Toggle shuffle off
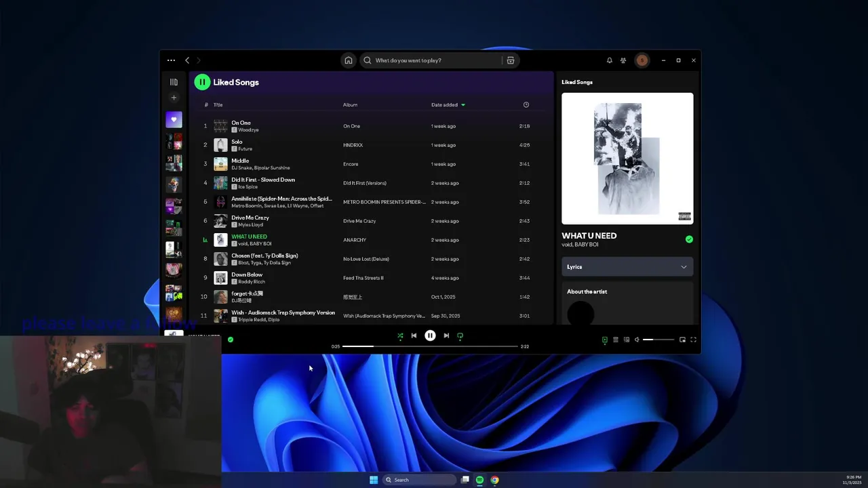Screen dimensions: 868x488 pos(400,335)
